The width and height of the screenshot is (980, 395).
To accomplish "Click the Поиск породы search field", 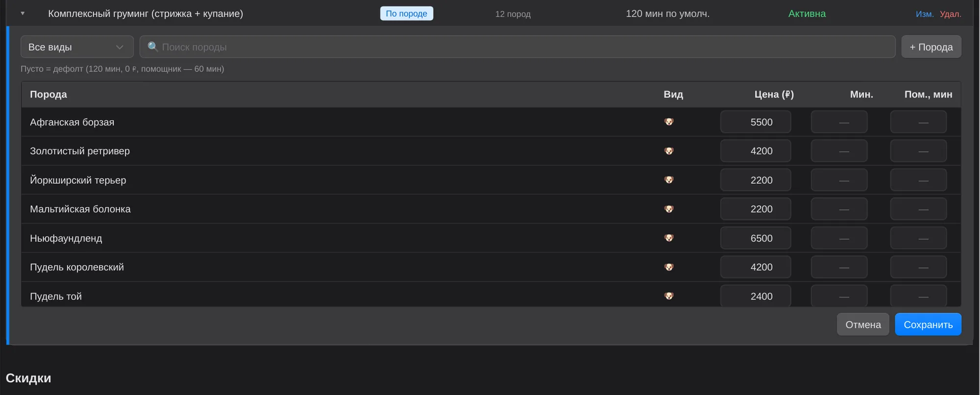I will tap(517, 47).
